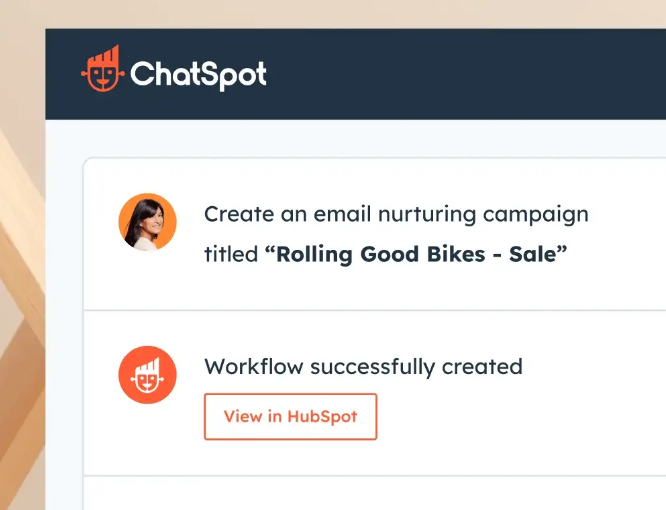
Task: Click the empty card below the workflow message
Action: click(x=375, y=493)
